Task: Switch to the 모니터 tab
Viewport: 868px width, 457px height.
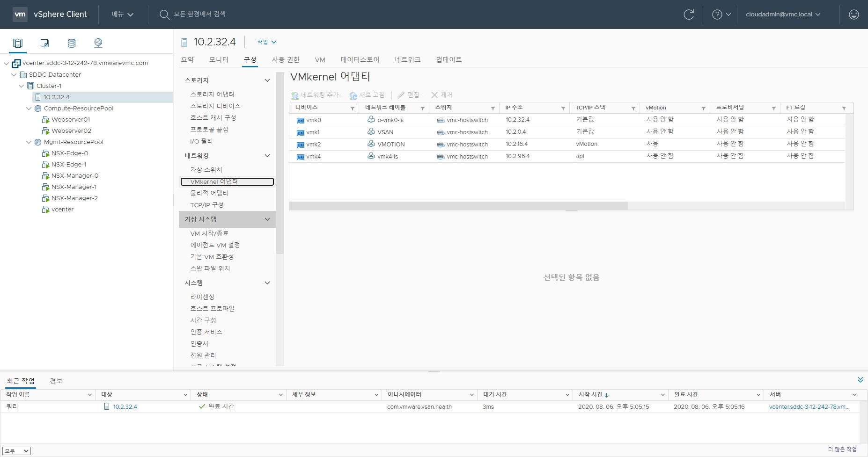Action: [219, 59]
